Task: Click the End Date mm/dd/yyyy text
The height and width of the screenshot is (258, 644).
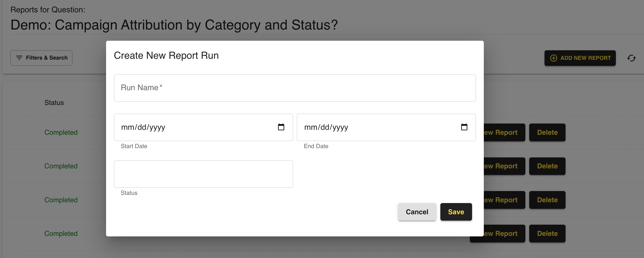Action: [x=326, y=127]
